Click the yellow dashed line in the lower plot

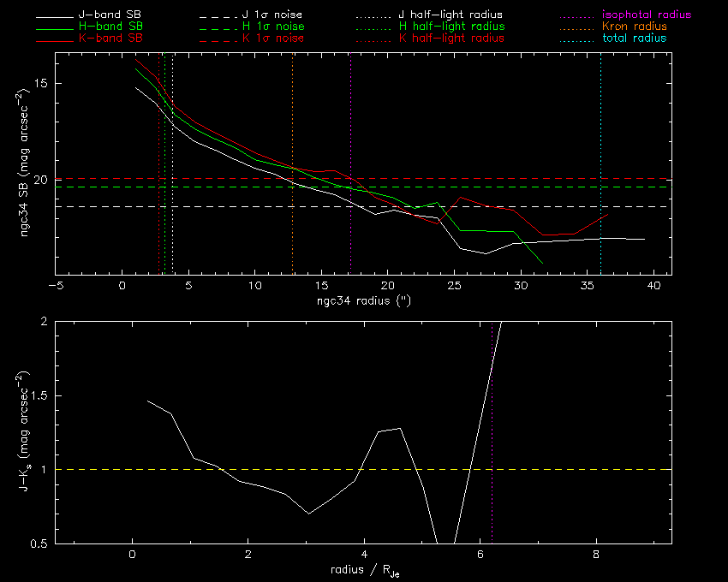257,469
